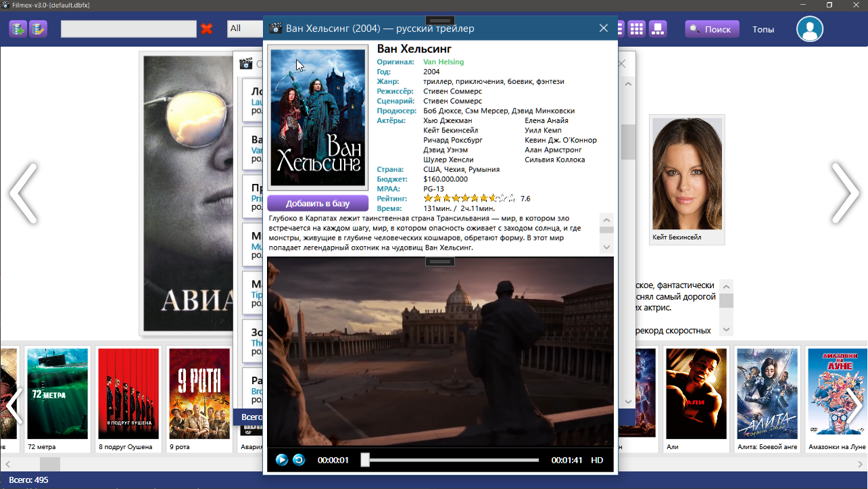Screen dimensions: 868x489
Task: Clear search with the red X icon
Action: [x=207, y=29]
